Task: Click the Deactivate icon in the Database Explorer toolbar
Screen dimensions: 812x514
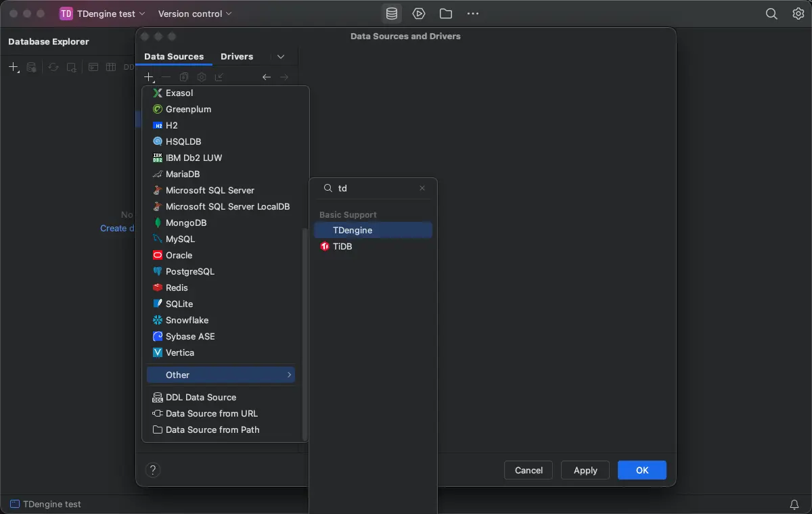Action: pyautogui.click(x=71, y=67)
